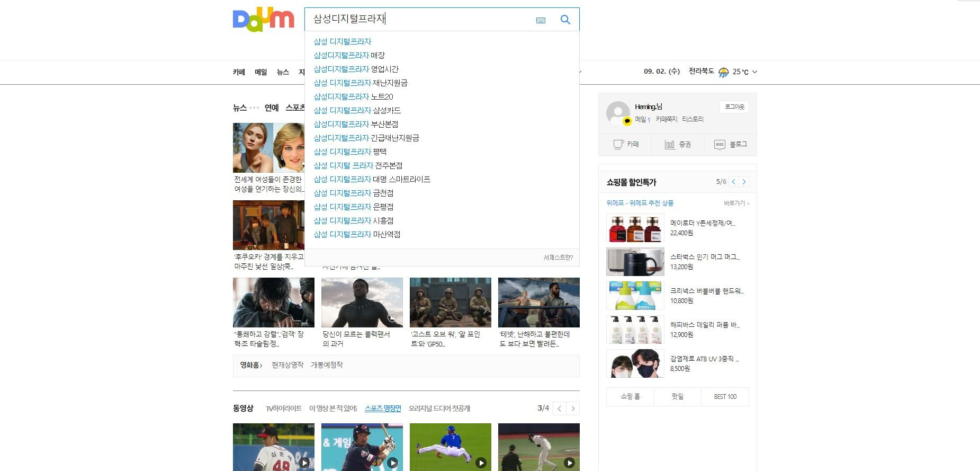This screenshot has height=471, width=980.
Task: Play the first baseball pitcher video
Action: click(x=274, y=447)
